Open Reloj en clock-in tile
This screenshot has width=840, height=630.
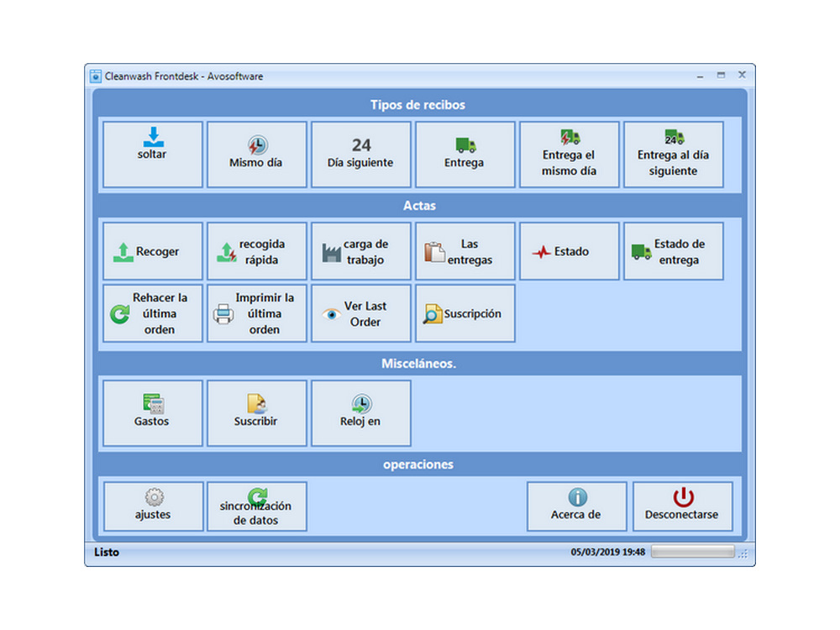(360, 413)
